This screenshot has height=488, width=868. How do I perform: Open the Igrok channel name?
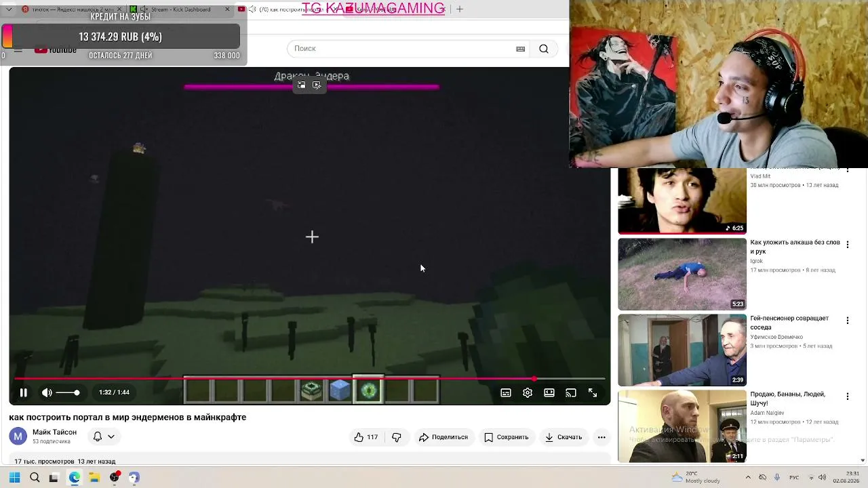tap(756, 261)
